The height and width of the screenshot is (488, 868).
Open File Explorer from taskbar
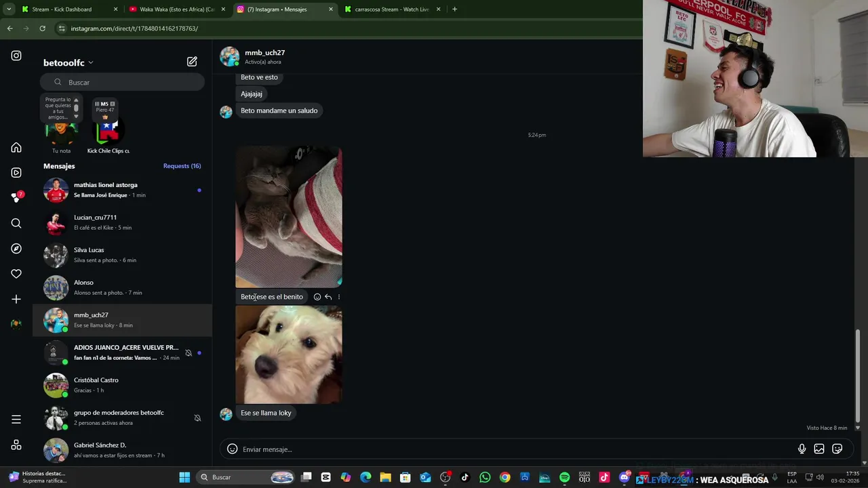pyautogui.click(x=385, y=477)
